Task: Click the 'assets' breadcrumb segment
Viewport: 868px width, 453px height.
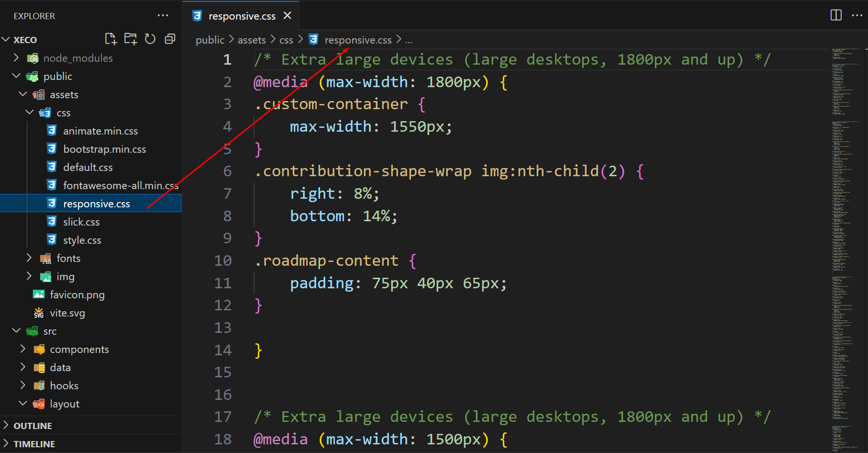Action: [x=252, y=40]
